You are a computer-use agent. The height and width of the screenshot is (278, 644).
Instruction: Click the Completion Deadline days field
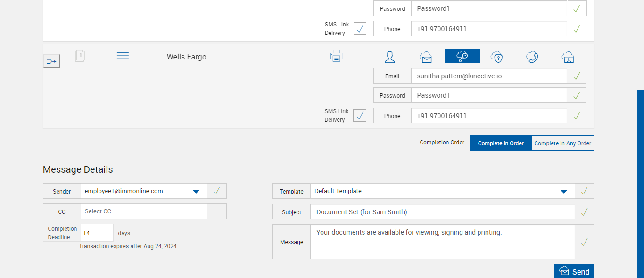click(97, 233)
